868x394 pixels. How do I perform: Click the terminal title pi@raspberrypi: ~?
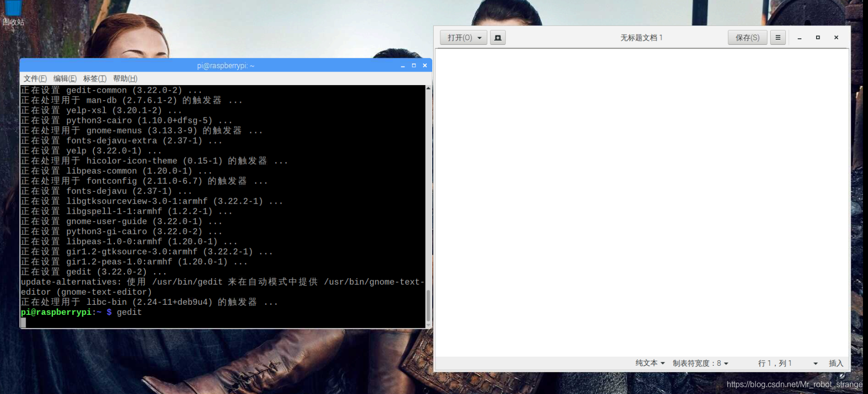[x=225, y=65]
